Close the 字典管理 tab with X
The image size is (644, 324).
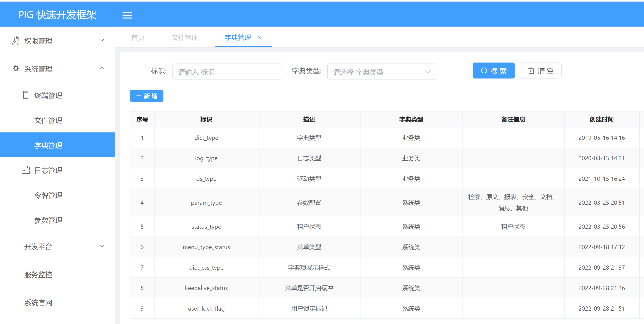click(260, 38)
